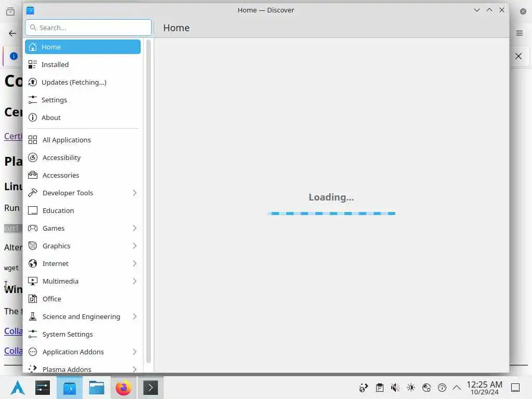532x399 pixels.
Task: Click the Science and Engineering flask icon
Action: point(33,316)
